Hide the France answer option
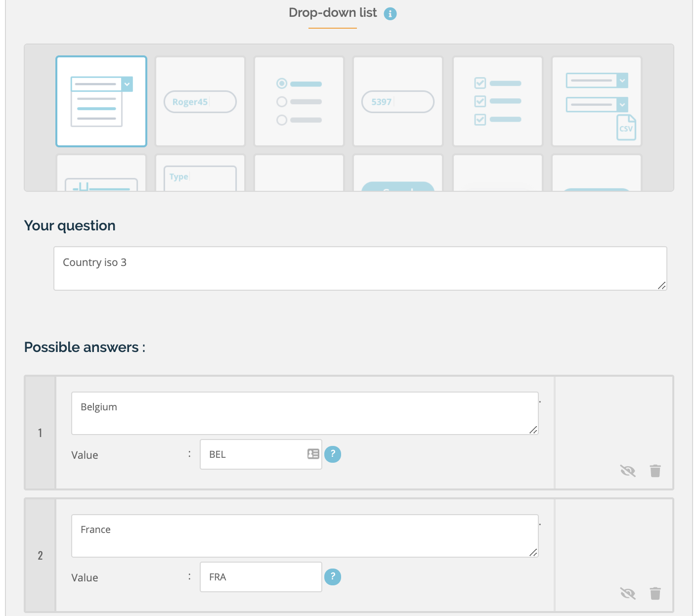The image size is (699, 616). pyautogui.click(x=628, y=593)
